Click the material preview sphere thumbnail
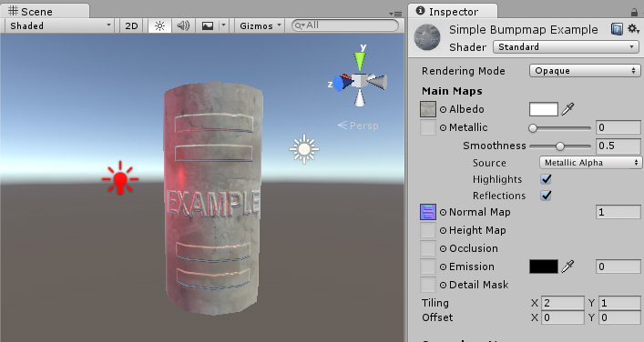This screenshot has width=644, height=342. [x=427, y=37]
